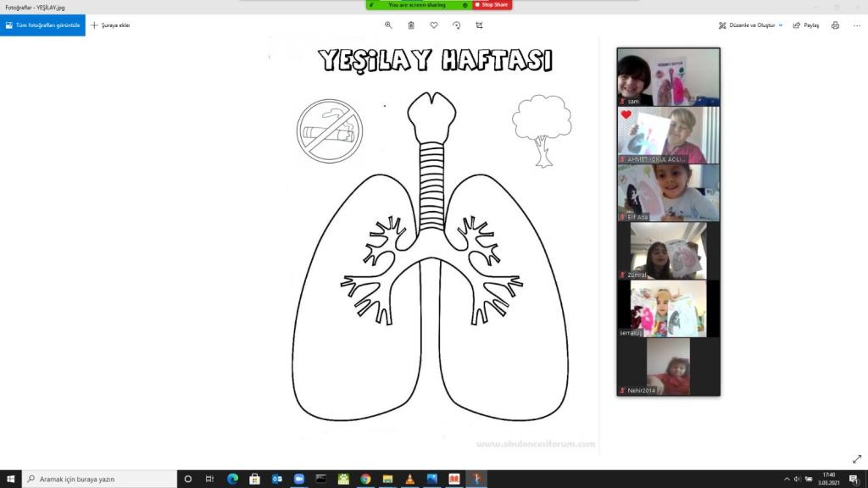Open Google Chrome from the taskbar

click(x=365, y=479)
